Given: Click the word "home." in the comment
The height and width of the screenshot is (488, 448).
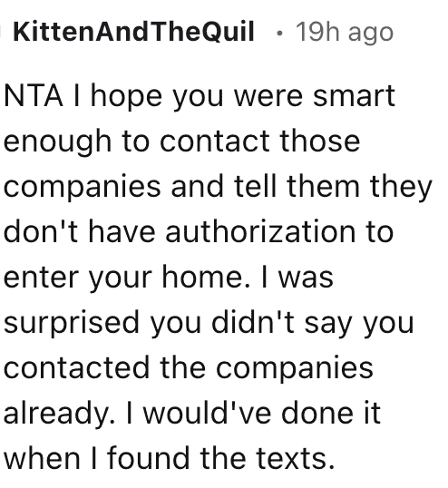Looking at the screenshot, I should (206, 278).
